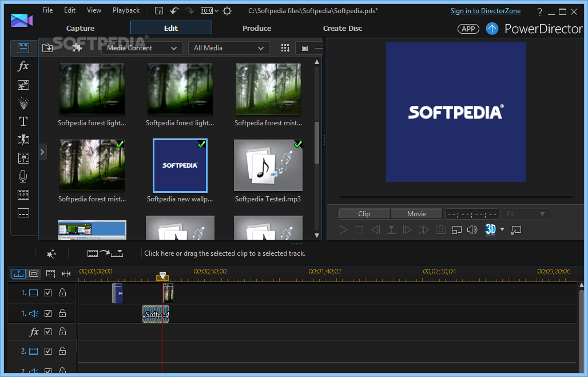
Task: Switch to timeline view icon
Action: click(18, 274)
